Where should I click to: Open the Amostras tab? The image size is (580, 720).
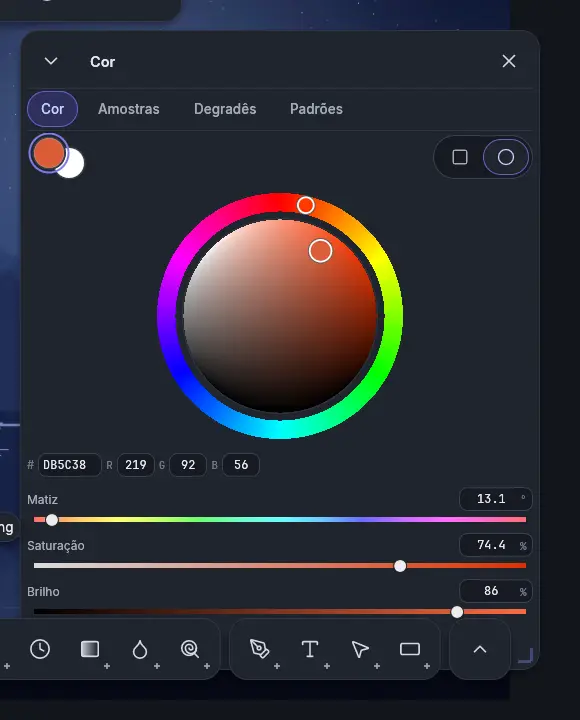(x=129, y=109)
